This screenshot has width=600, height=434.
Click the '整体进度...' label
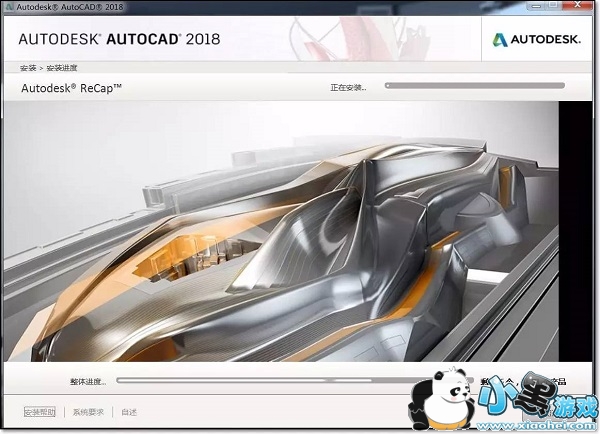point(88,382)
